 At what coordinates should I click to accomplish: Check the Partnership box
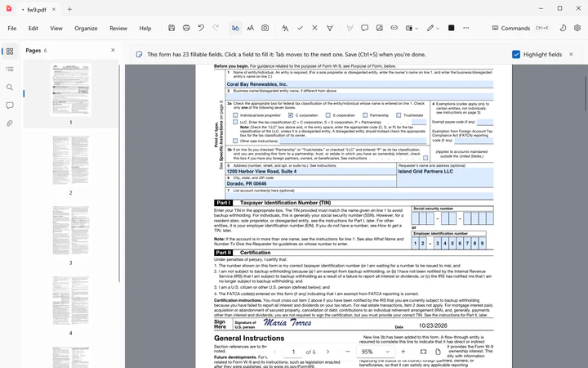[x=365, y=115]
